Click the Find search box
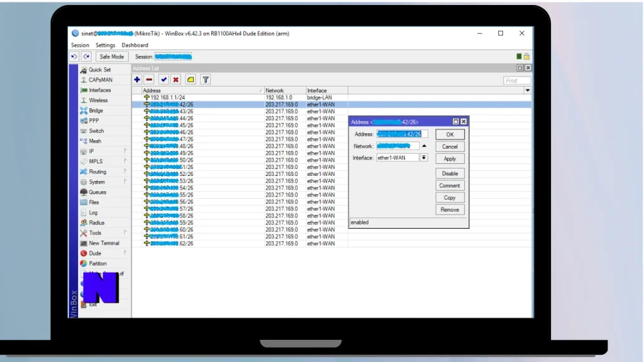 click(x=517, y=80)
